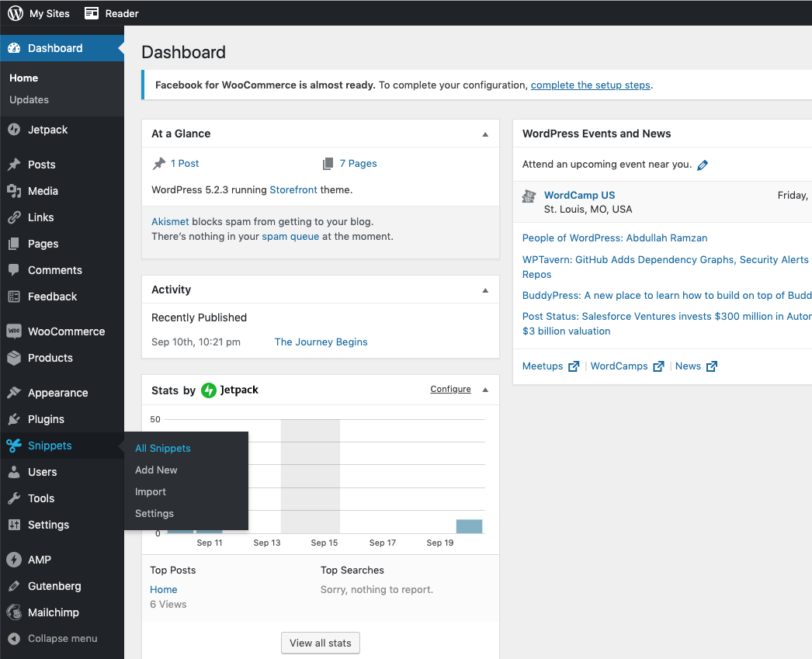Image resolution: width=812 pixels, height=659 pixels.
Task: Click the Pages icon in sidebar
Action: (x=14, y=244)
